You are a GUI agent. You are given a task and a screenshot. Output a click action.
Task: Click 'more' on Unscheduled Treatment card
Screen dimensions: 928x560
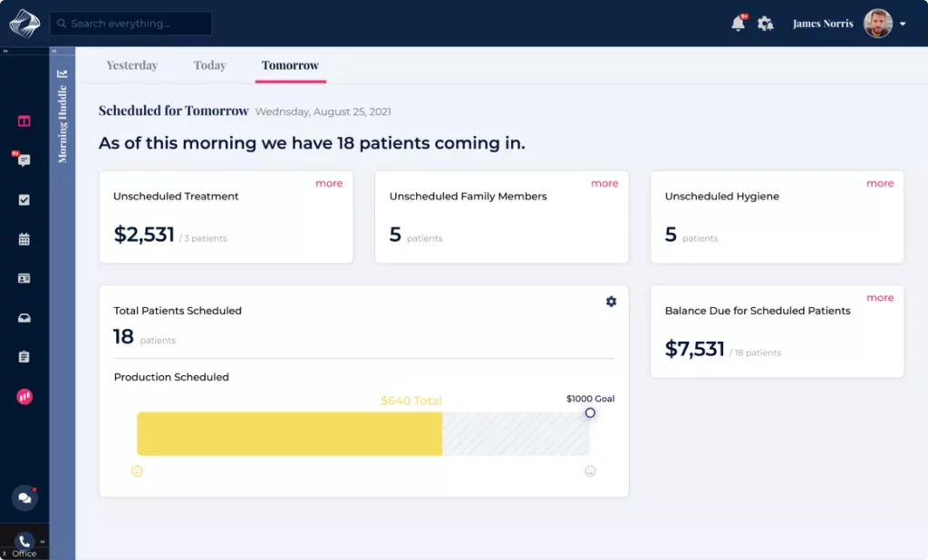(x=329, y=183)
